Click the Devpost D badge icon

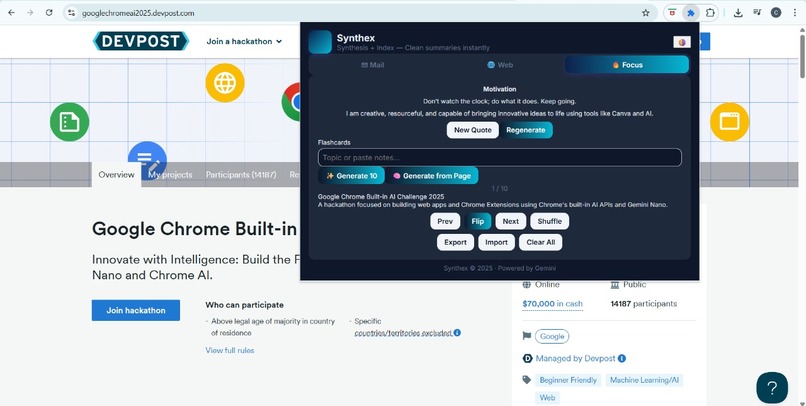coord(527,358)
